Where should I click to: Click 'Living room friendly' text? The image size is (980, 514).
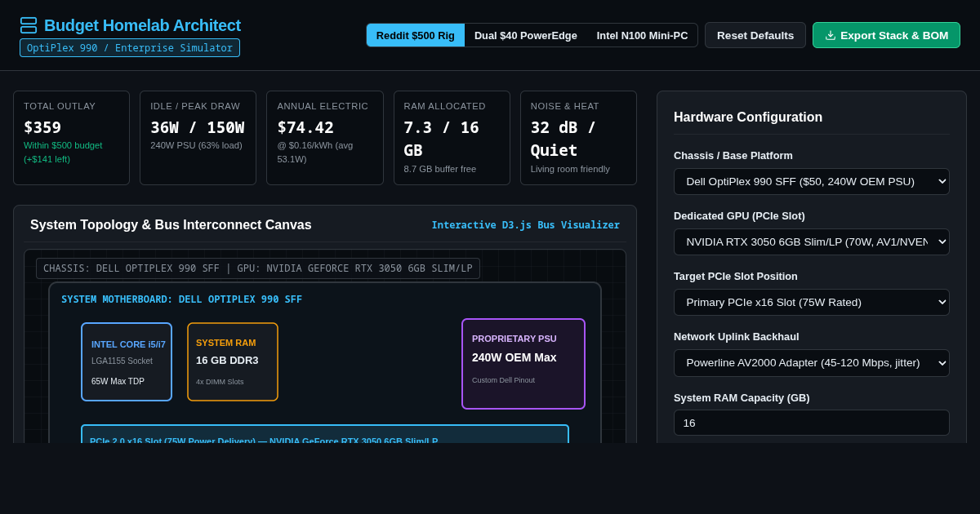570,169
